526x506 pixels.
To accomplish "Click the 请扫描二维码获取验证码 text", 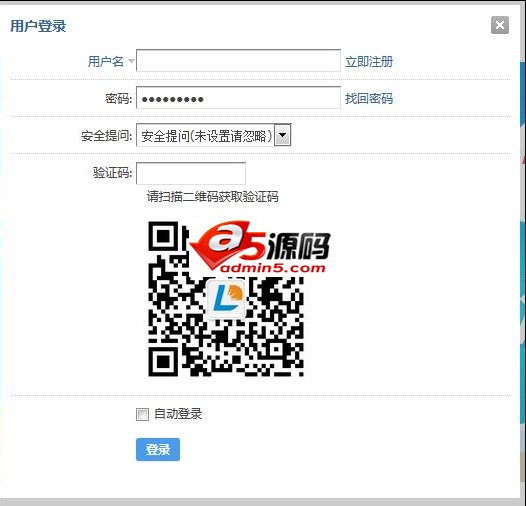I will pyautogui.click(x=213, y=197).
